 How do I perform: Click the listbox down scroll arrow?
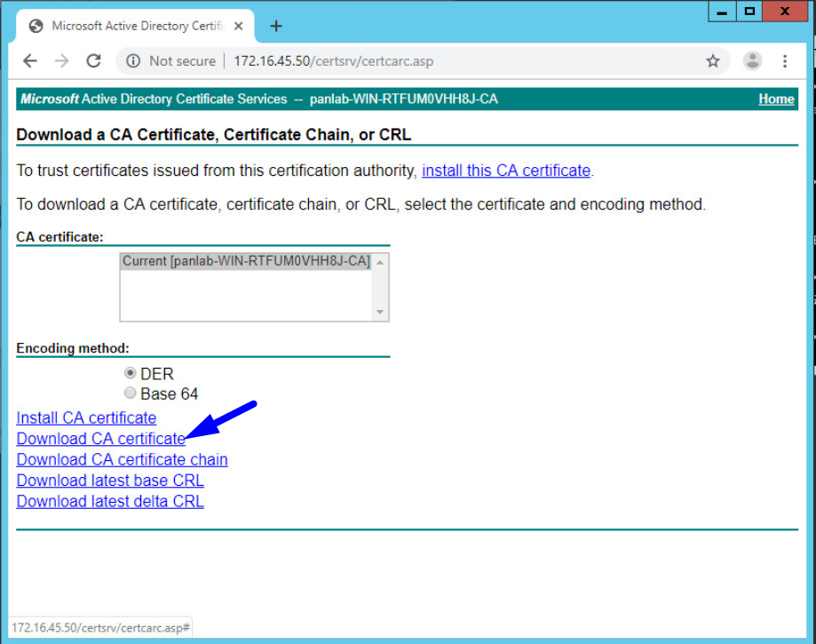380,314
